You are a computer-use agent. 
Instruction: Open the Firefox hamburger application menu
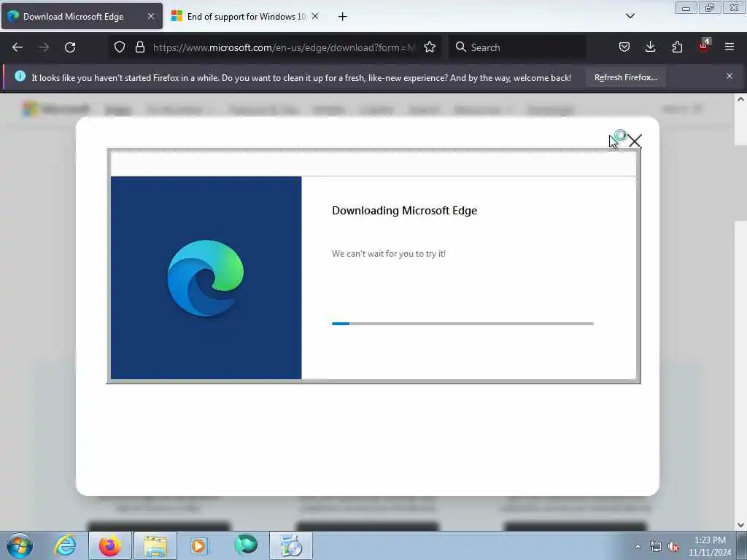point(729,47)
